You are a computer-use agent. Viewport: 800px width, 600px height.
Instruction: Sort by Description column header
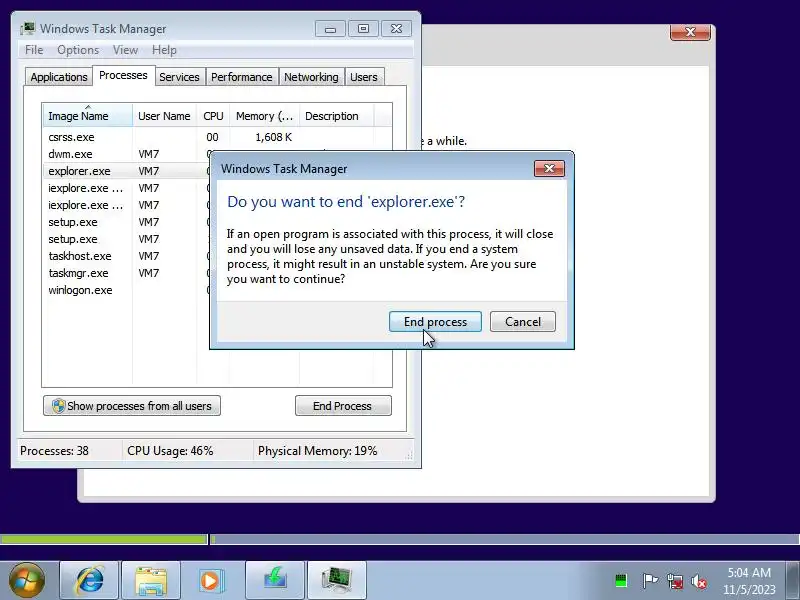click(x=336, y=116)
